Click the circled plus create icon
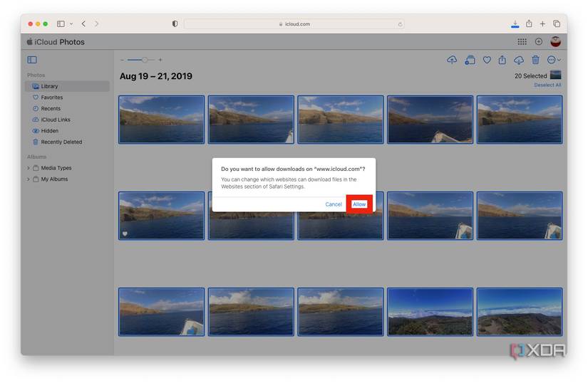The width and height of the screenshot is (588, 383). (539, 41)
